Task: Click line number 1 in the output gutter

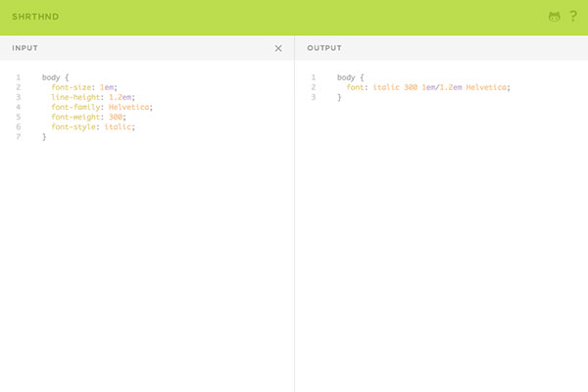Action: point(314,77)
